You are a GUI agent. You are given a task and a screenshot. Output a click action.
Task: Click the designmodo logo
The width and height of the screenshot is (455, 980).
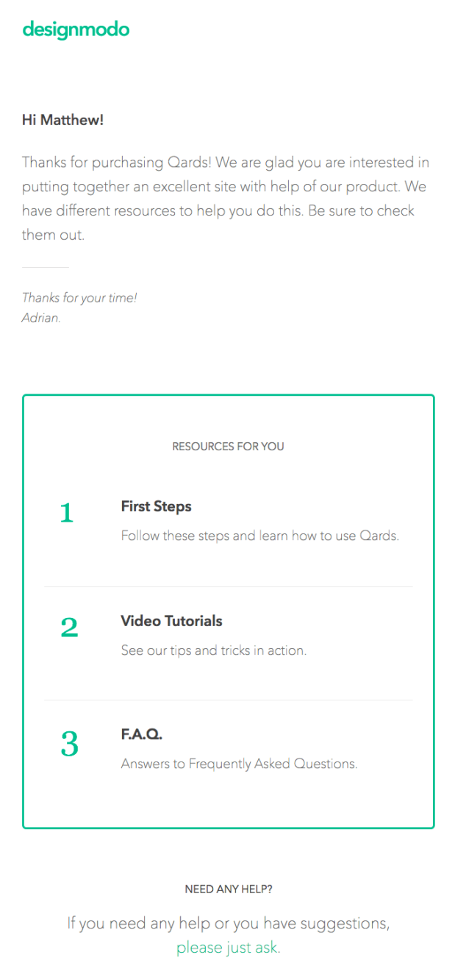[x=76, y=29]
